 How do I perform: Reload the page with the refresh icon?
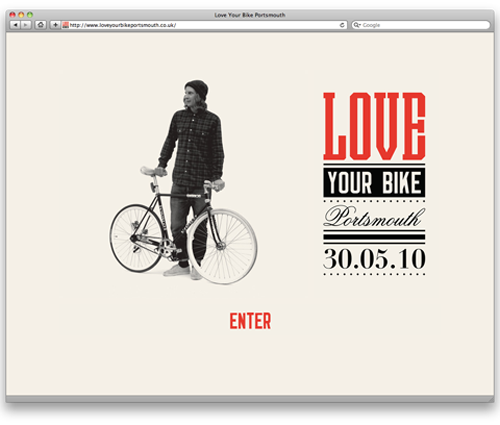[x=342, y=25]
